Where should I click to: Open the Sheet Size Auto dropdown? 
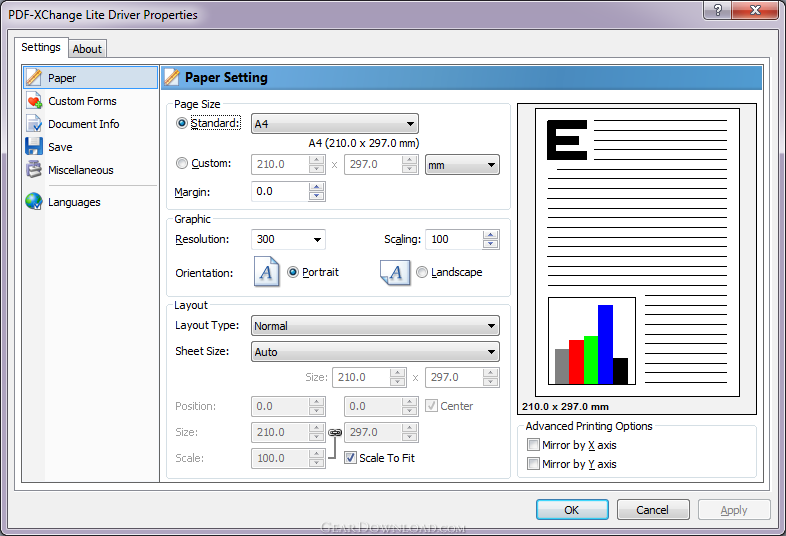tap(375, 352)
